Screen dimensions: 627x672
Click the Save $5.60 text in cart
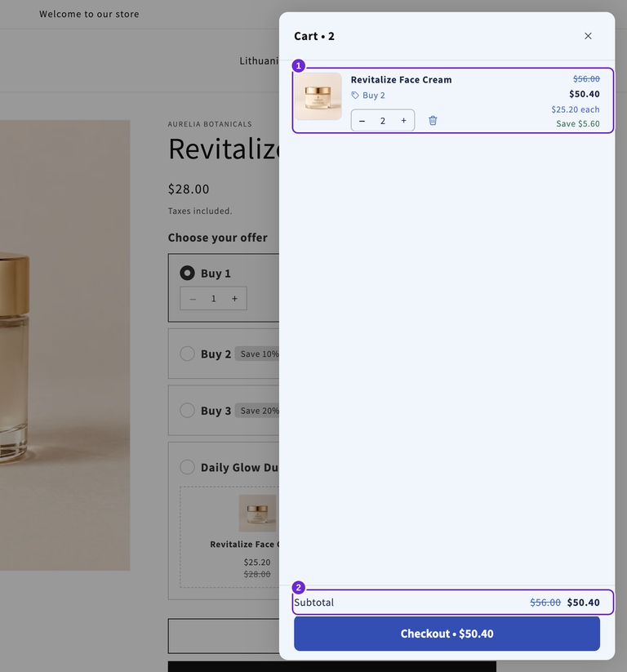578,124
